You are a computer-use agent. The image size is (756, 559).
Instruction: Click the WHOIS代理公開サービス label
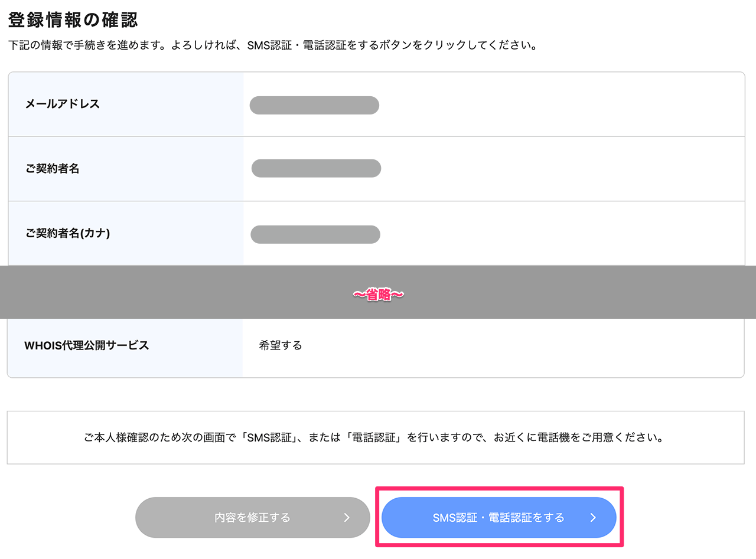click(x=86, y=346)
